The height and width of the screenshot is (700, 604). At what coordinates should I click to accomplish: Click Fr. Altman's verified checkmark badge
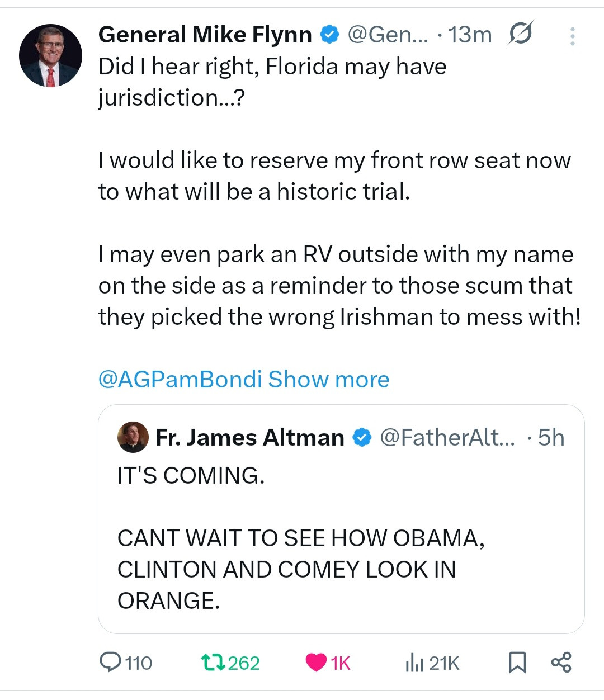pos(362,437)
